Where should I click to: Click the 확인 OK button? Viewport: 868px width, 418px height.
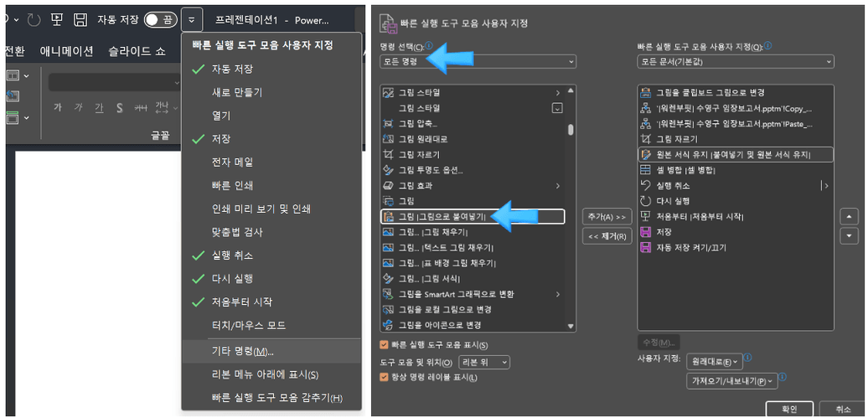coord(789,409)
